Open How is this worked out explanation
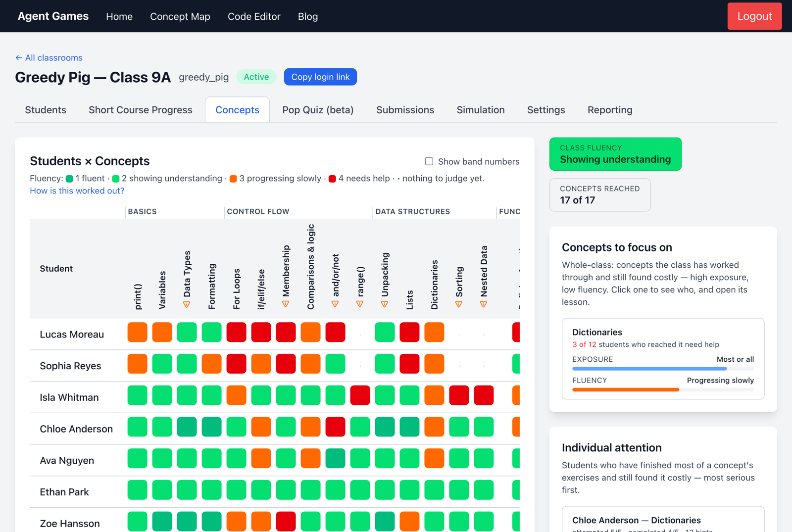Image resolution: width=792 pixels, height=532 pixels. pos(77,191)
